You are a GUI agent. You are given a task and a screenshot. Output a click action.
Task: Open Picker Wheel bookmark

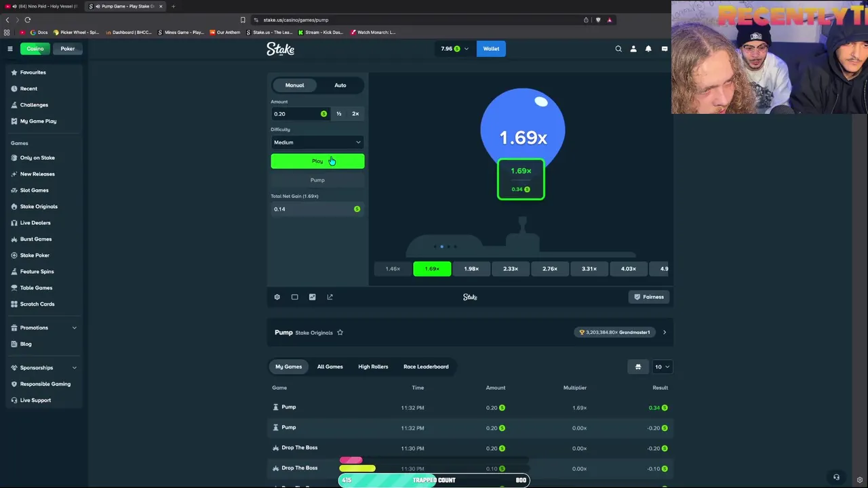(75, 32)
